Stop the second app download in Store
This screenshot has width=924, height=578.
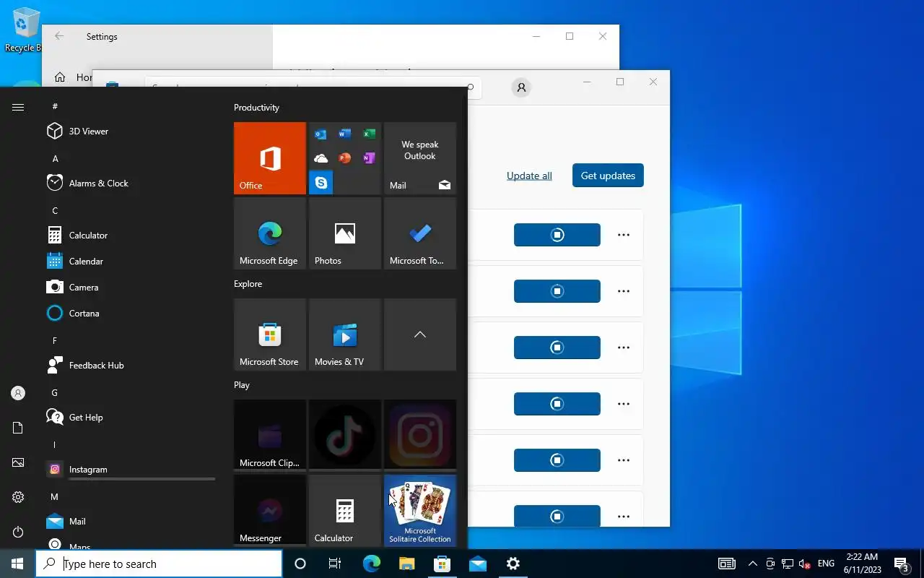click(x=557, y=291)
